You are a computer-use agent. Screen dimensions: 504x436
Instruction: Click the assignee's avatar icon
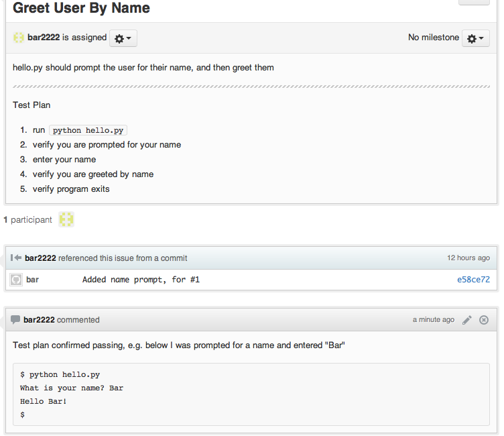[x=19, y=38]
